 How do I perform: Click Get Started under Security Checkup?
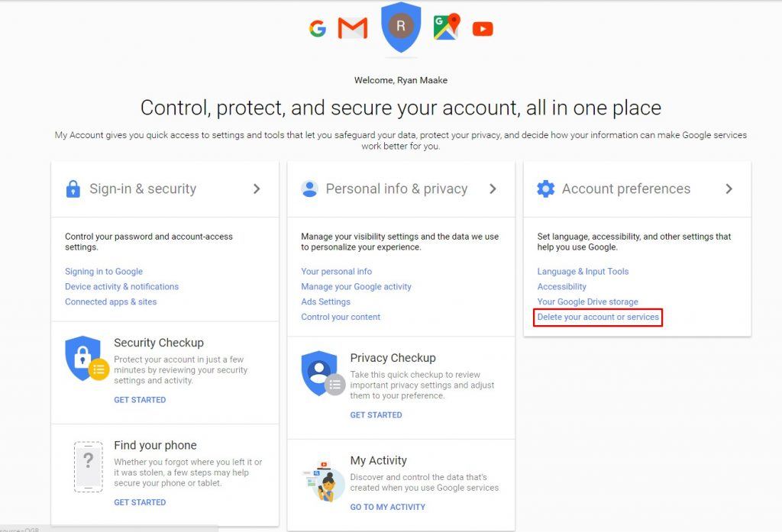tap(140, 400)
